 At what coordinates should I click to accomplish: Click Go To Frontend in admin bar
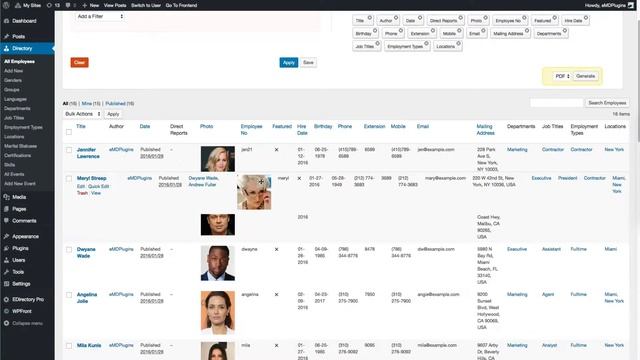(181, 5)
